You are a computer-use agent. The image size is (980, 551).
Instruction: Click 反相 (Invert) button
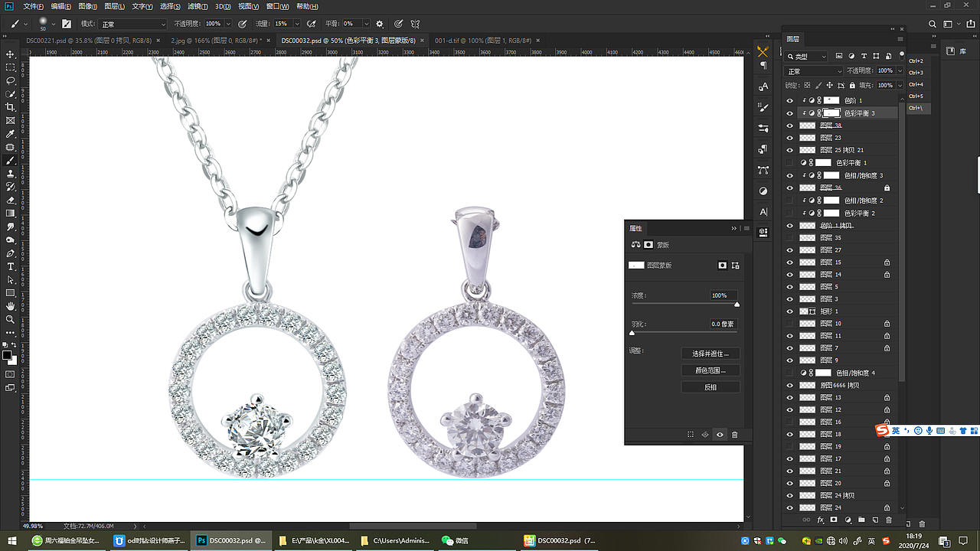coord(710,387)
